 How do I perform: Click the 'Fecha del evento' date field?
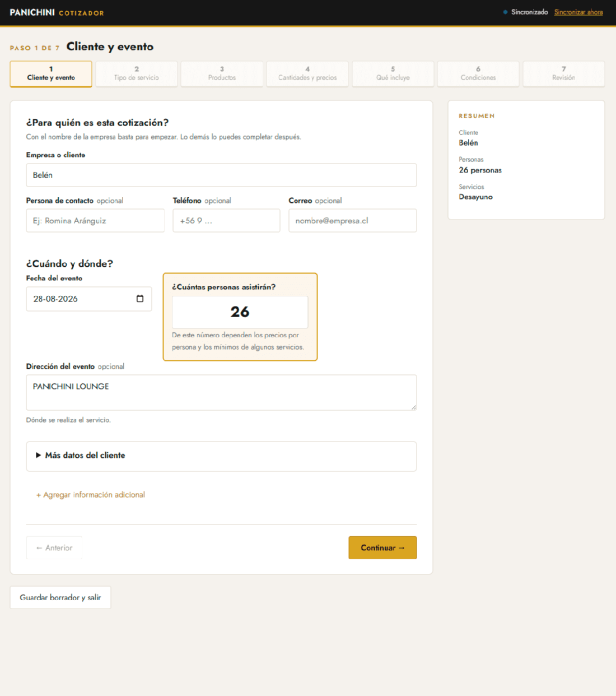pyautogui.click(x=89, y=299)
